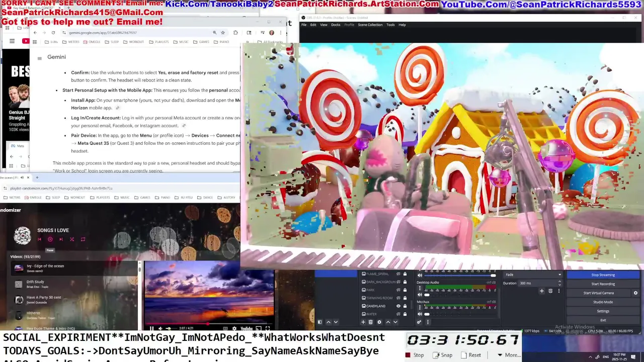Skip to next track in randomizer
Image resolution: width=644 pixels, height=362 pixels.
pyautogui.click(x=61, y=239)
